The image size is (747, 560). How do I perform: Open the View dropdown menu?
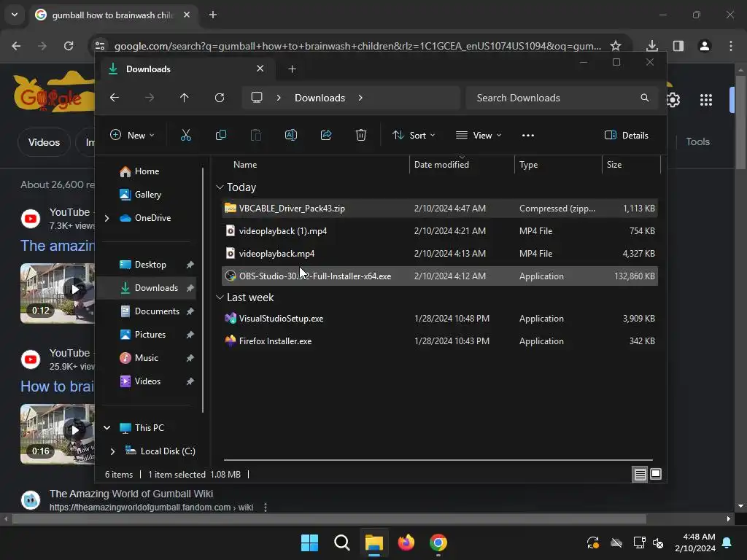point(479,135)
